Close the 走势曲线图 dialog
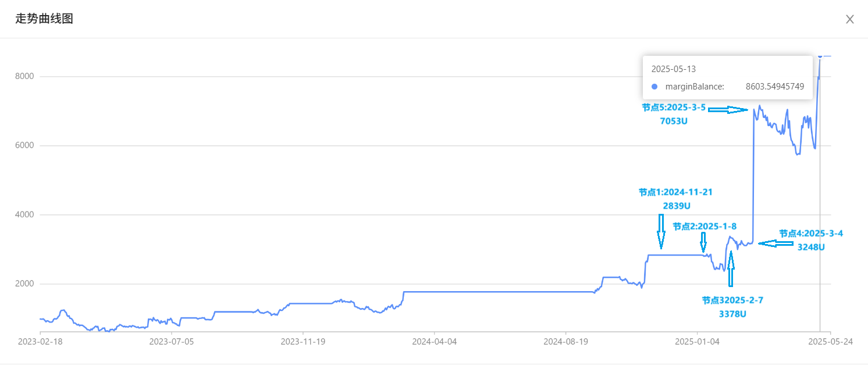Viewport: 868px width, 369px height. click(849, 19)
